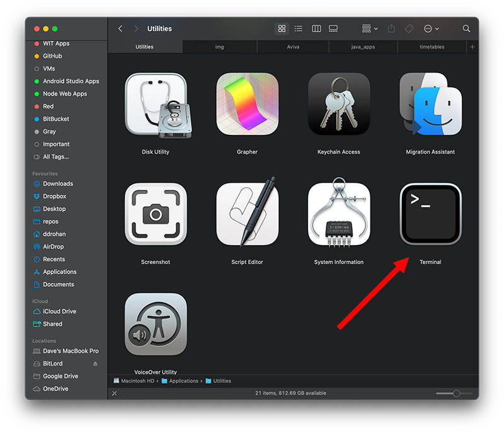Open the Screenshot utility
Viewport: 504px width, 433px height.
(x=156, y=214)
